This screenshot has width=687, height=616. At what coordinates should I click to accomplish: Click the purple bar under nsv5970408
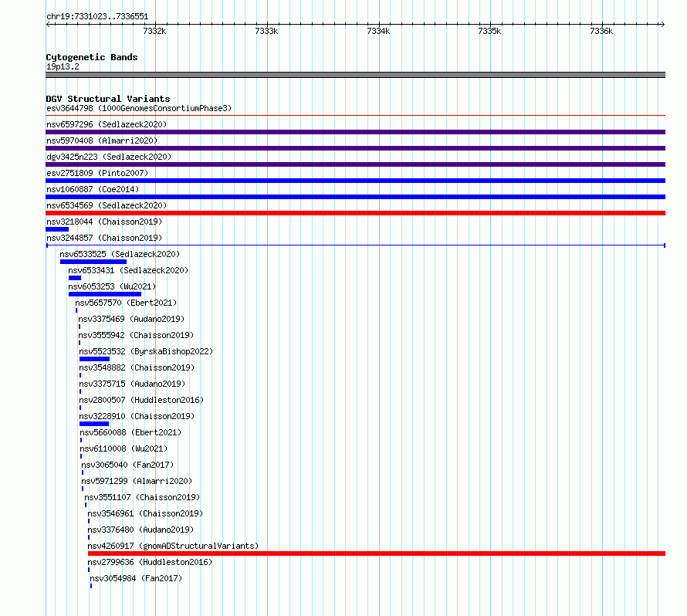355,148
